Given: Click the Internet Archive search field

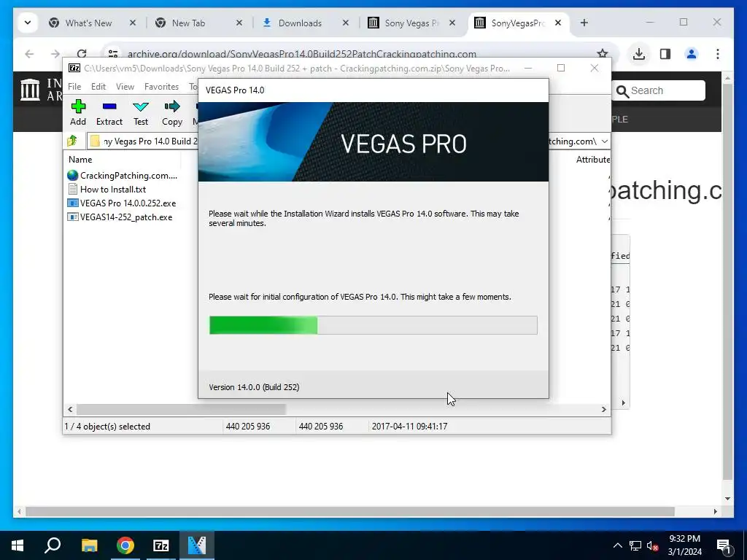Looking at the screenshot, I should (x=659, y=90).
